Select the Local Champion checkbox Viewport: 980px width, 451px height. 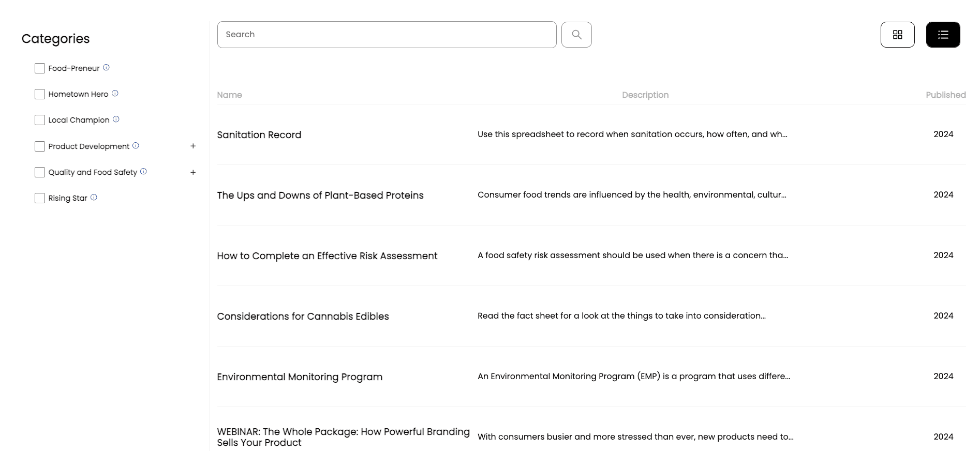coord(40,120)
